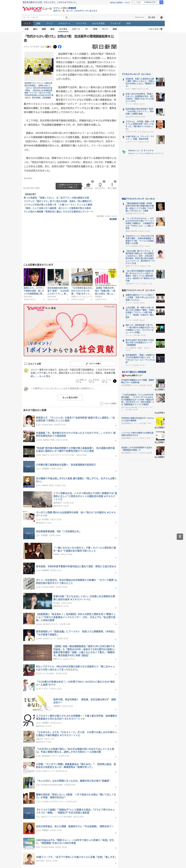Click the article main photo thumbnail
186x868 pixels.
(39, 66)
